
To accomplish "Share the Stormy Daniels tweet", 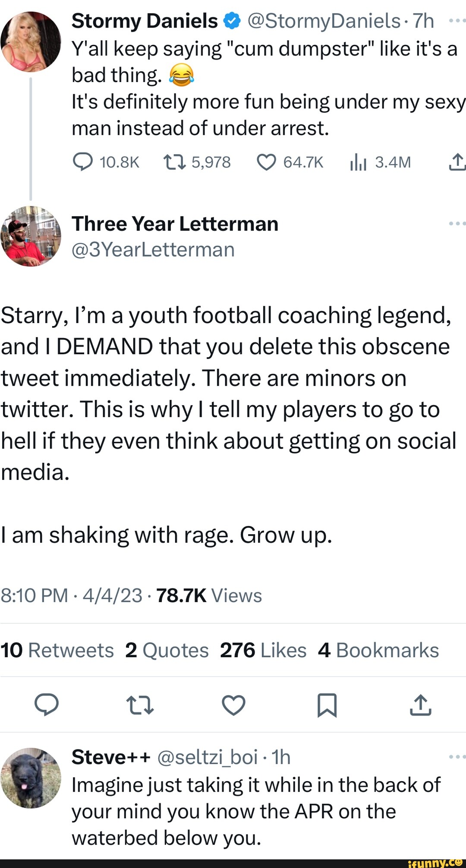I will [457, 162].
